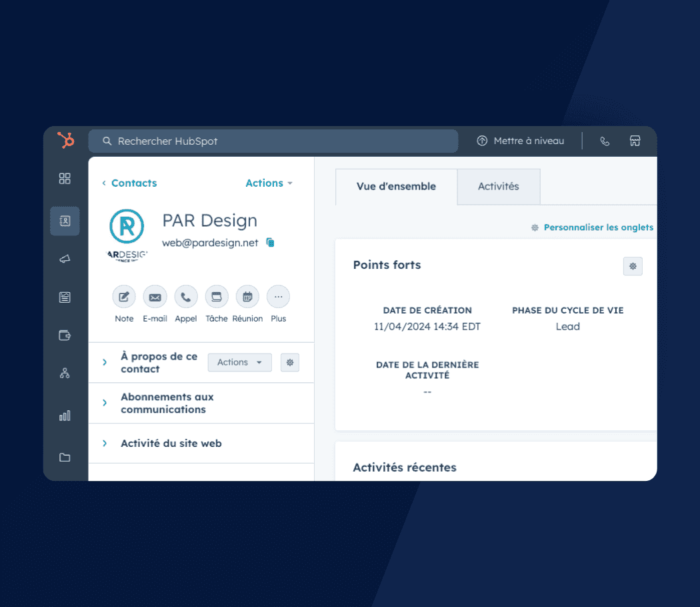The width and height of the screenshot is (700, 607).
Task: Start a call with Appel icon
Action: [186, 297]
